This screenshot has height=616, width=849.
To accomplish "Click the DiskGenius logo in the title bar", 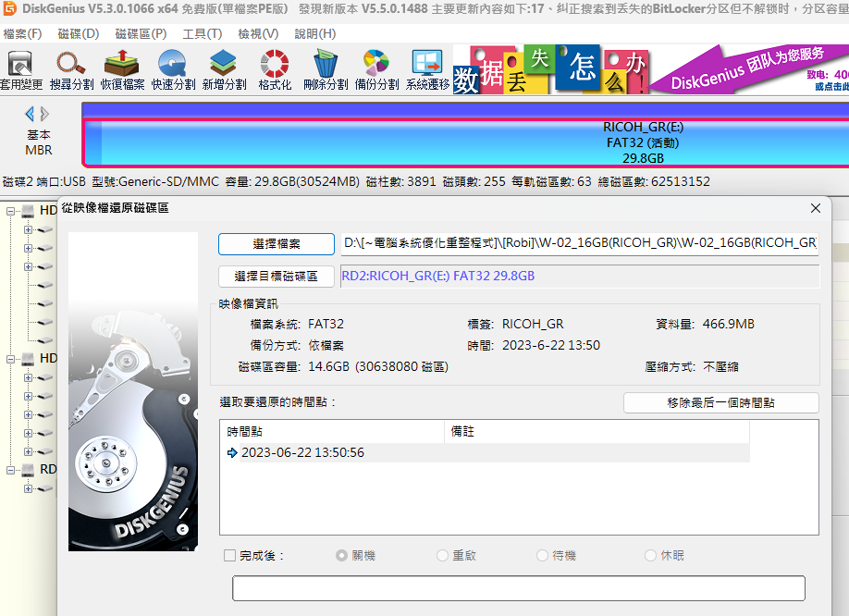I will click(x=10, y=8).
